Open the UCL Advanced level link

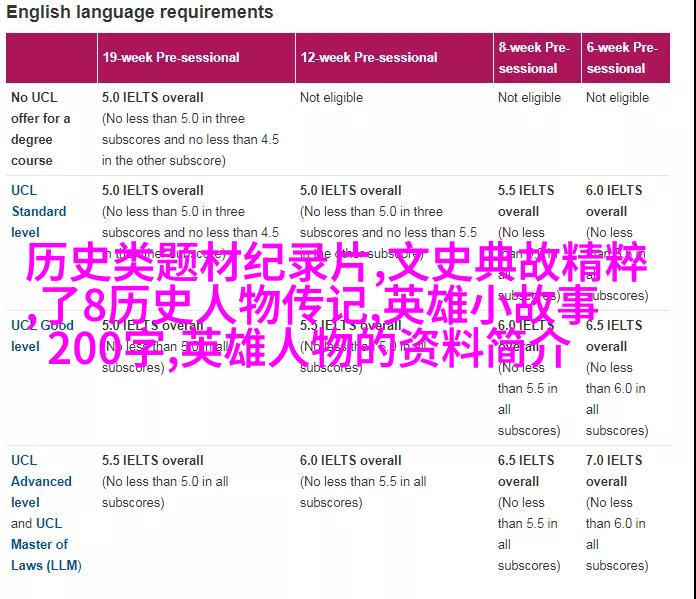tap(41, 481)
